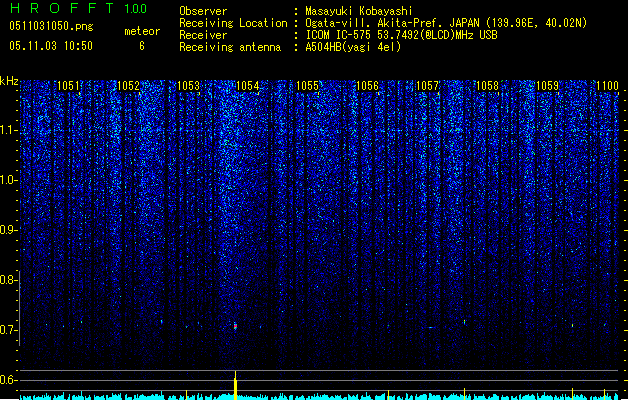Click the 1100 time marker
This screenshot has height=400, width=629.
click(607, 86)
